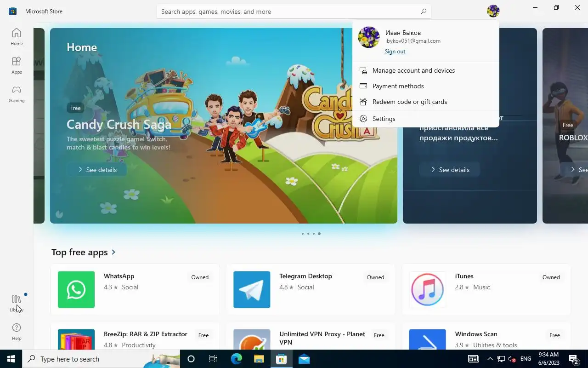Viewport: 588px width, 368px height.
Task: Select the first carousel page dot
Action: pyautogui.click(x=303, y=234)
